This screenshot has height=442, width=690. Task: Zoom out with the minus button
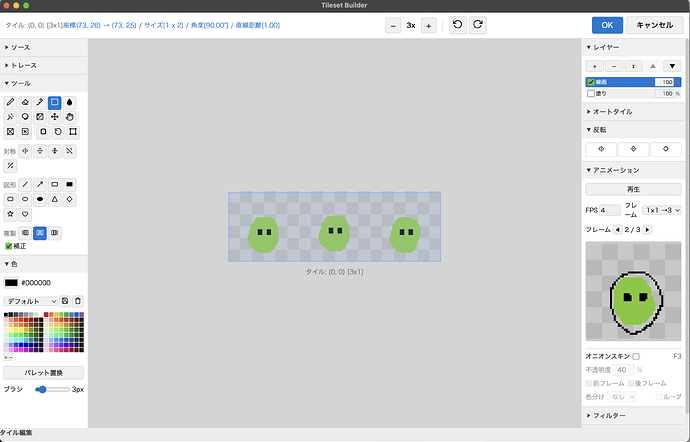[x=393, y=26]
